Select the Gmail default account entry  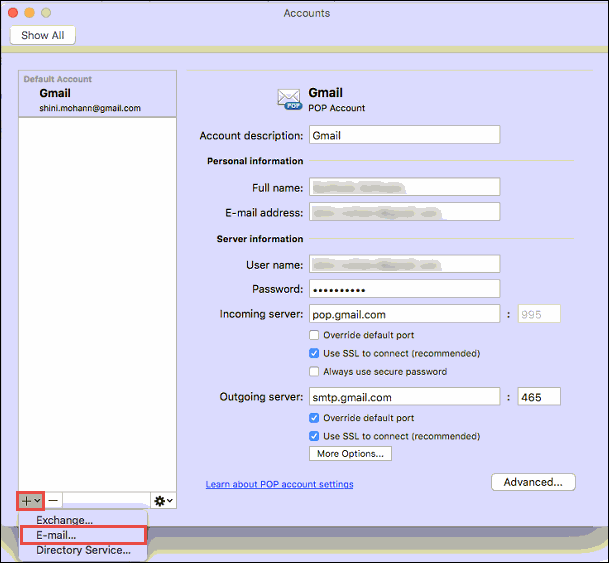[97, 94]
